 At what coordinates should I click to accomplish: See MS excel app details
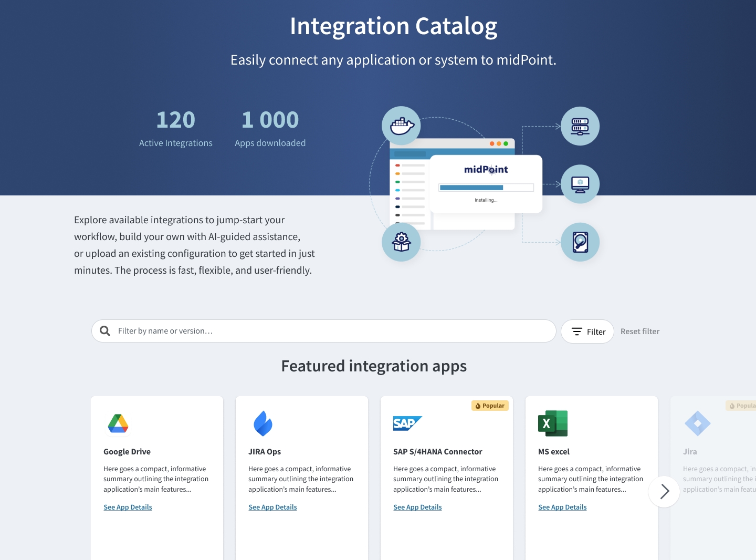point(562,507)
